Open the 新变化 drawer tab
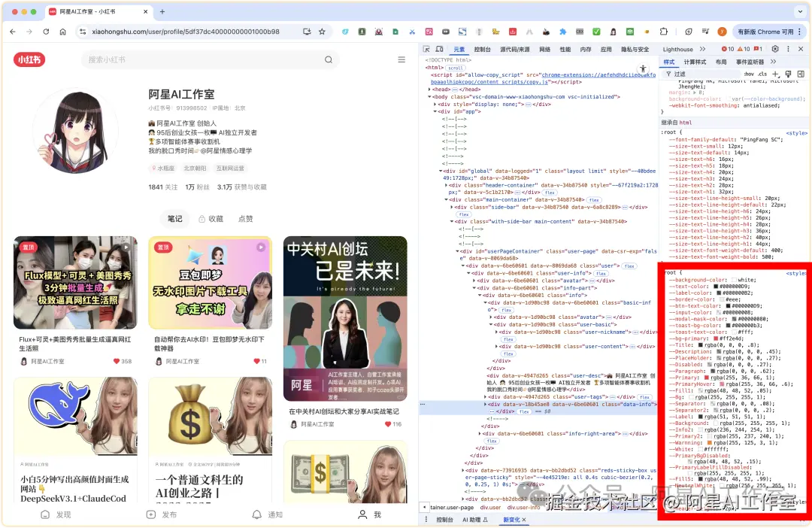This screenshot has width=812, height=528. [512, 520]
